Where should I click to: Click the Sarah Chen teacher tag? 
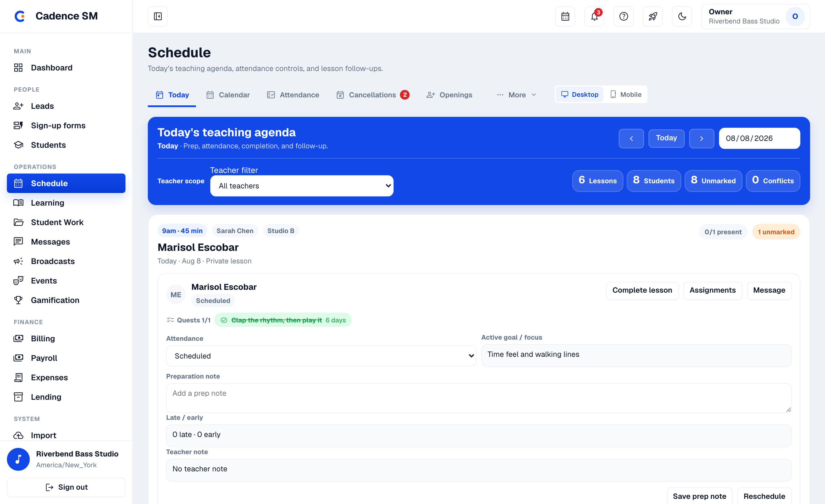click(235, 231)
